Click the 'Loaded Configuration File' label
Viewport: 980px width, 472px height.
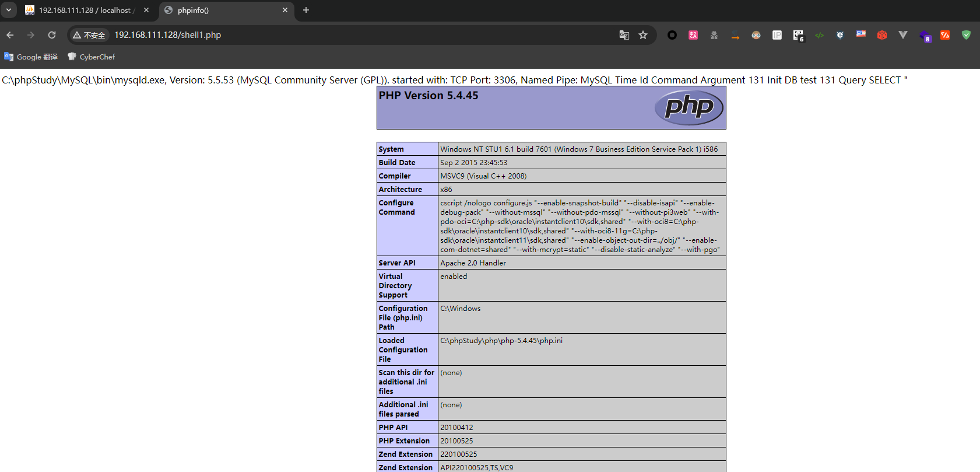tap(403, 350)
